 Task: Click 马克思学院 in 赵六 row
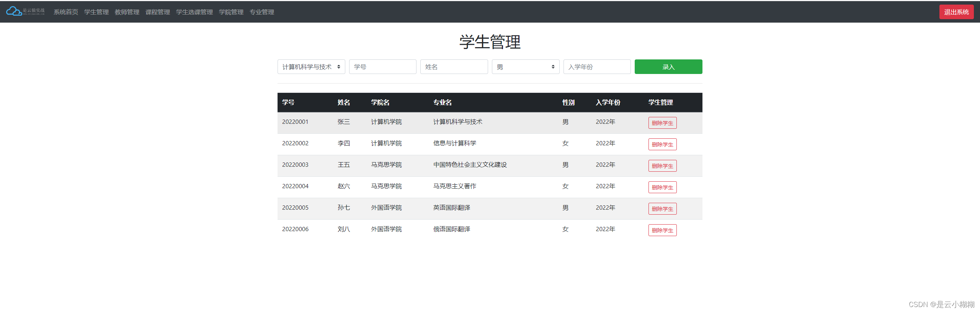click(x=386, y=186)
